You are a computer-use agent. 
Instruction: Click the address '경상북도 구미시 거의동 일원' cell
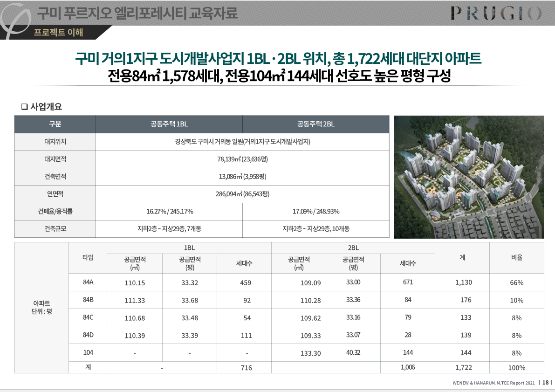242,142
